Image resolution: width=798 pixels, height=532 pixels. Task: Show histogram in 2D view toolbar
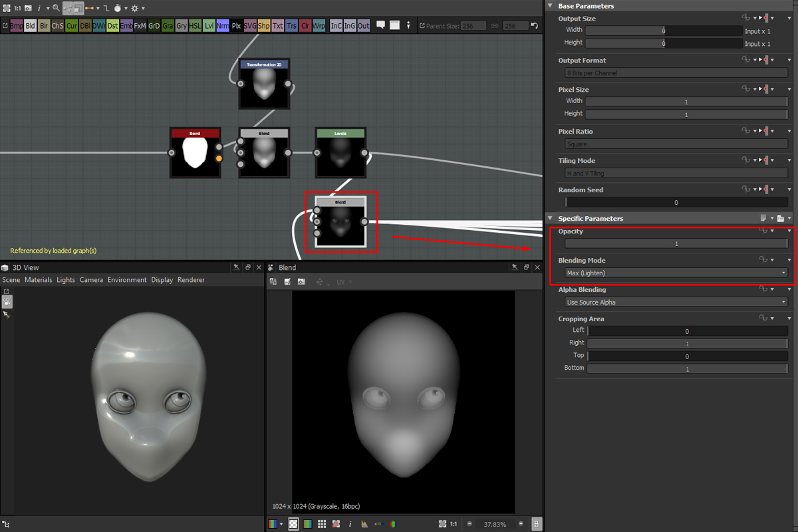(x=364, y=524)
